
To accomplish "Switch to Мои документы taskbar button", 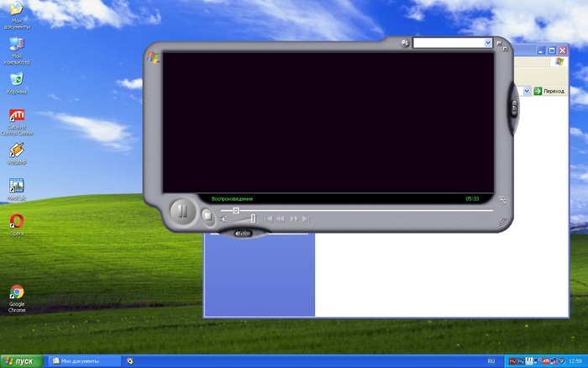I will tap(84, 361).
